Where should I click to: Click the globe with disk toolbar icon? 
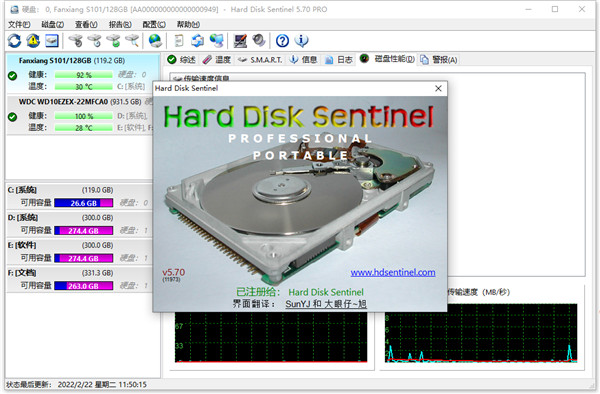point(155,41)
